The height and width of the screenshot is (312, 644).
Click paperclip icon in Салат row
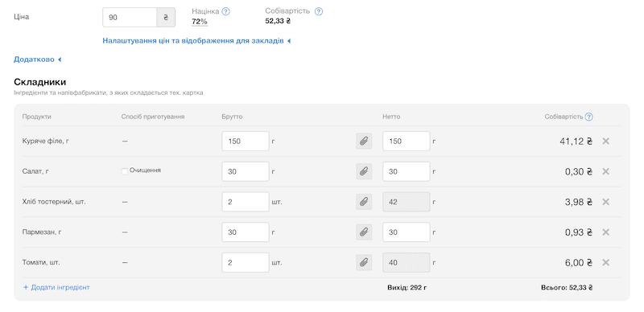364,171
